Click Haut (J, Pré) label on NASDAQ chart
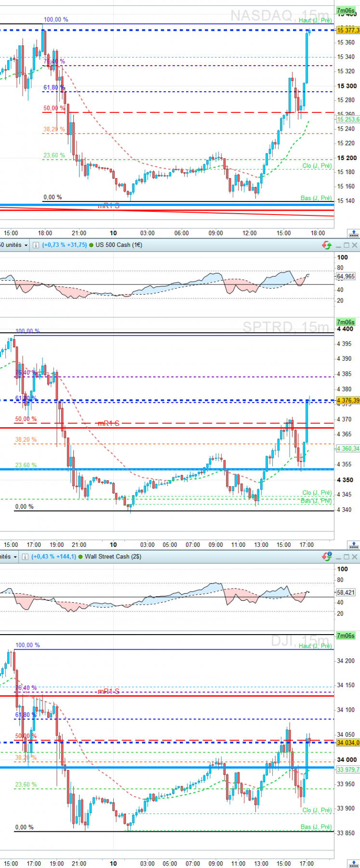Image resolution: width=360 pixels, height=868 pixels. (x=315, y=20)
